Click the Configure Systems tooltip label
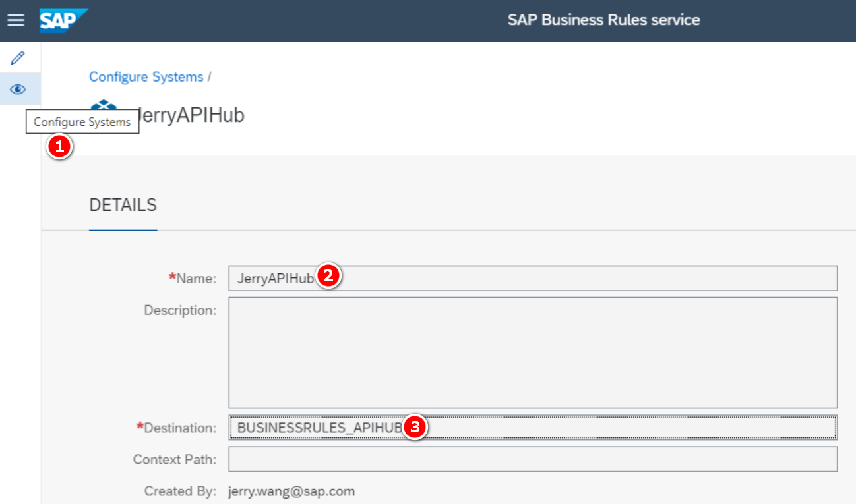Viewport: 856px width, 504px height. pos(82,122)
